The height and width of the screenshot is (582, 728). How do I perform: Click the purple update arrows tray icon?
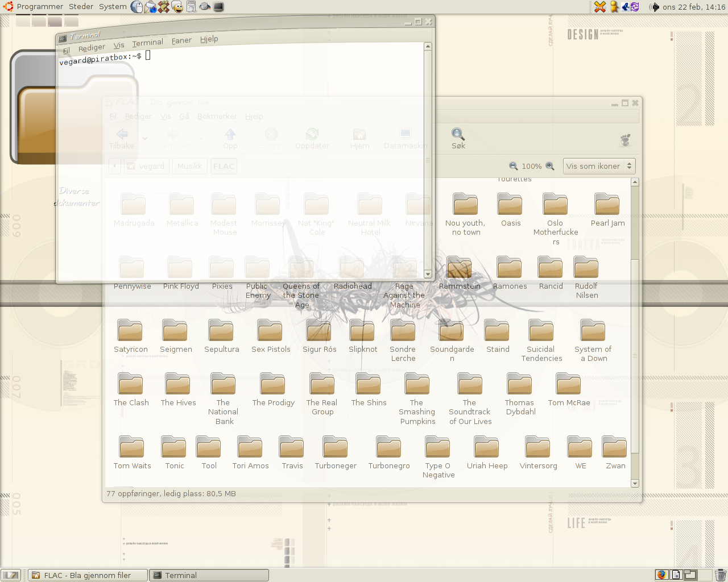click(635, 7)
